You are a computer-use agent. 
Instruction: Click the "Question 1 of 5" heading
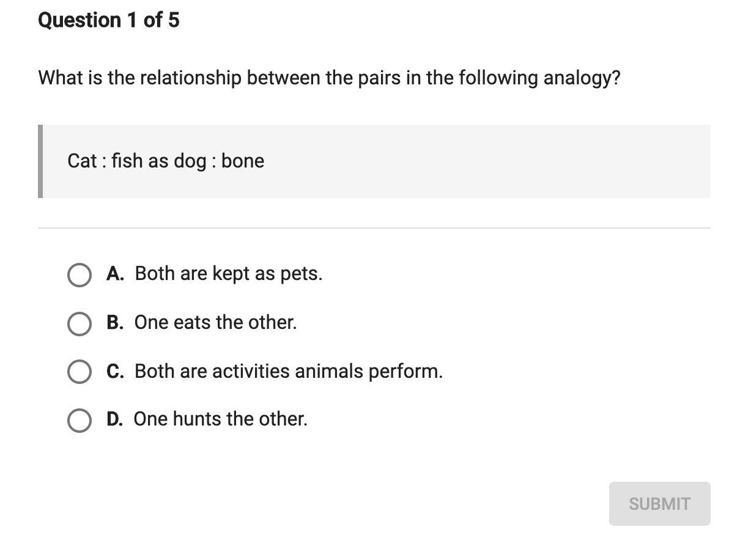tap(109, 20)
